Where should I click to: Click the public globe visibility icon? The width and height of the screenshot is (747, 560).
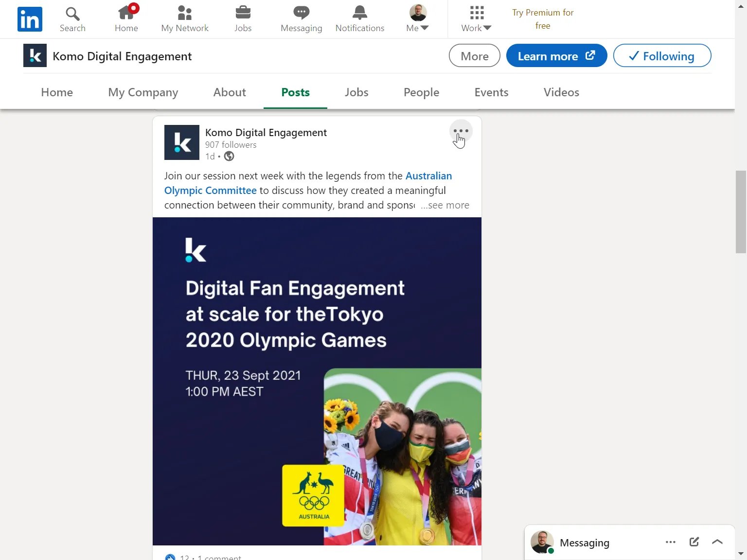click(229, 156)
